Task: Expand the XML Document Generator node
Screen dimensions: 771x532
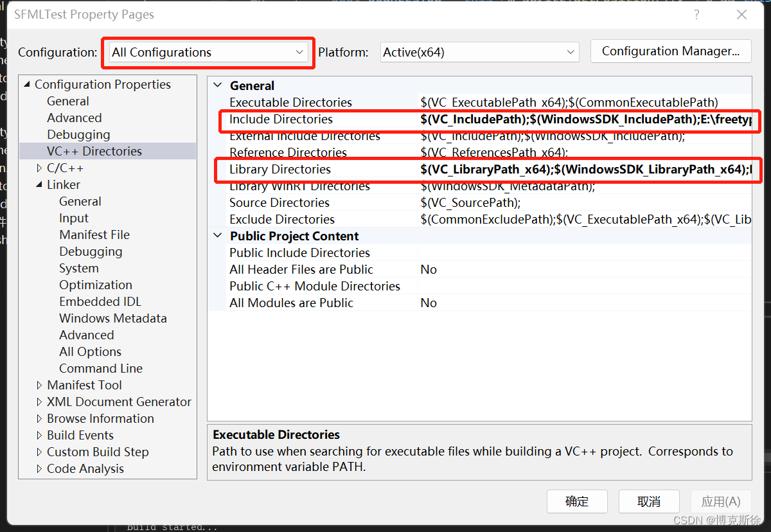Action: [x=39, y=402]
